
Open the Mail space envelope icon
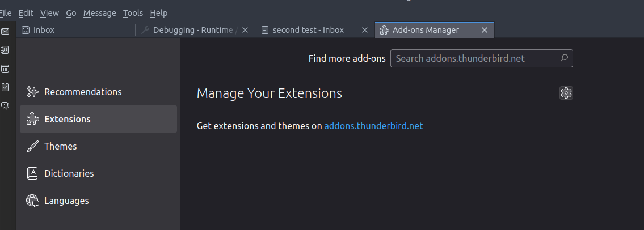(5, 32)
